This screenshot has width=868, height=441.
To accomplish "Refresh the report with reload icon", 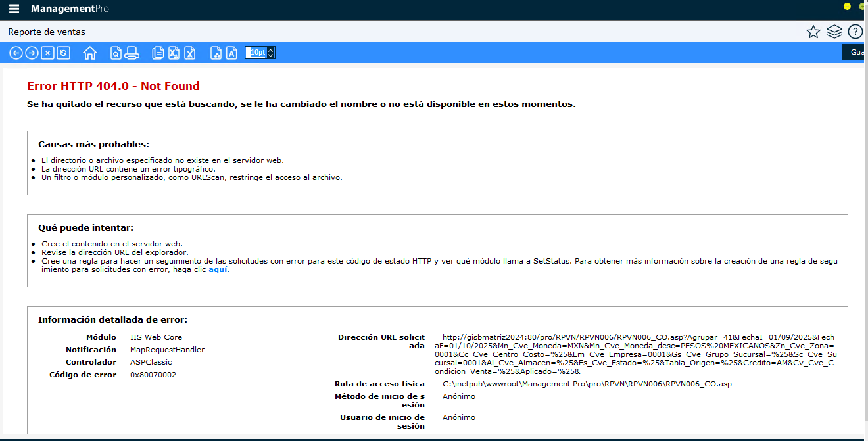I will click(63, 53).
